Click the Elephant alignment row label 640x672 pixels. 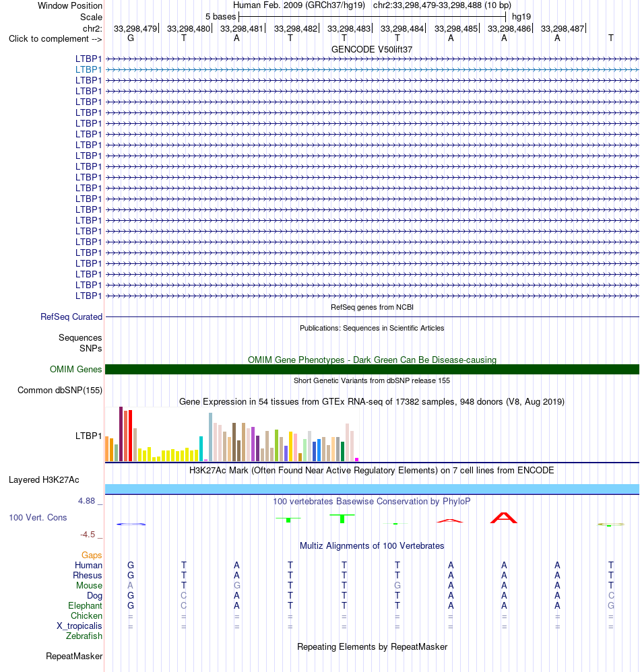coord(86,605)
